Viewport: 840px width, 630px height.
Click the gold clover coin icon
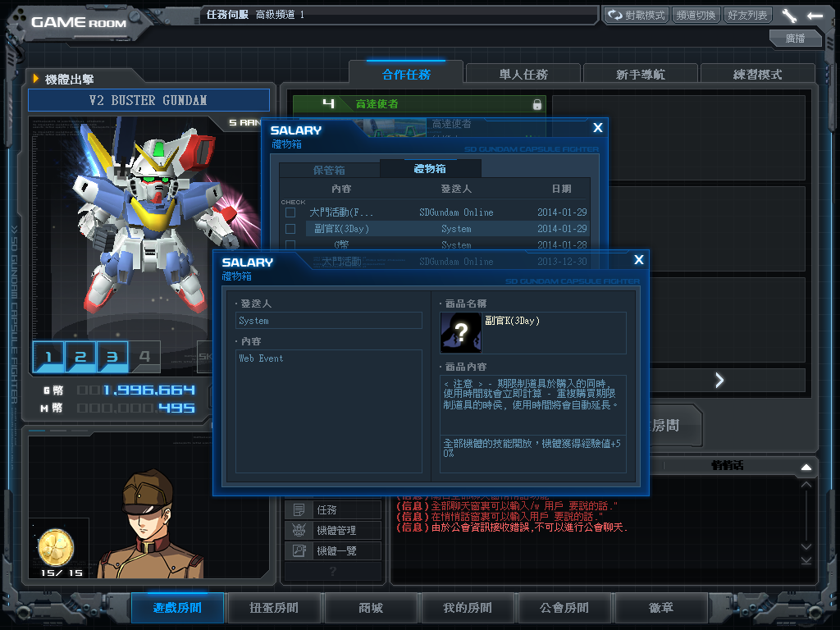coord(56,547)
